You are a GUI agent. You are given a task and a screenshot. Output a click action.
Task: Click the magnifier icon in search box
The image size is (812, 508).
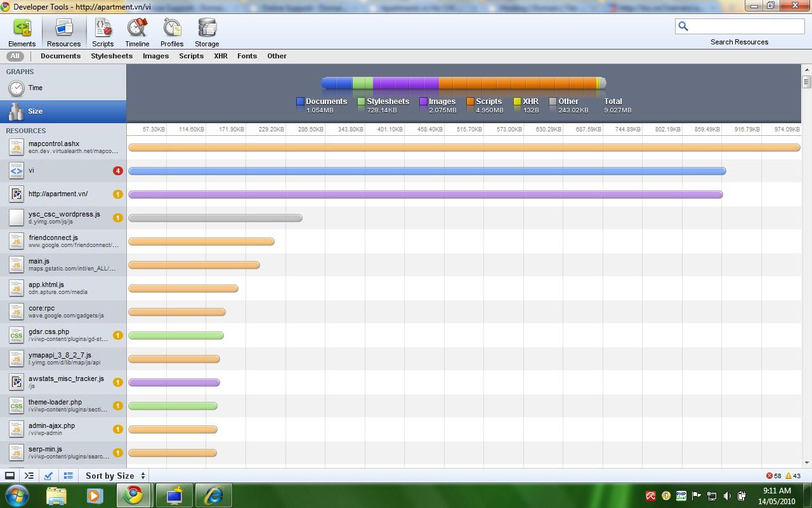pyautogui.click(x=683, y=26)
